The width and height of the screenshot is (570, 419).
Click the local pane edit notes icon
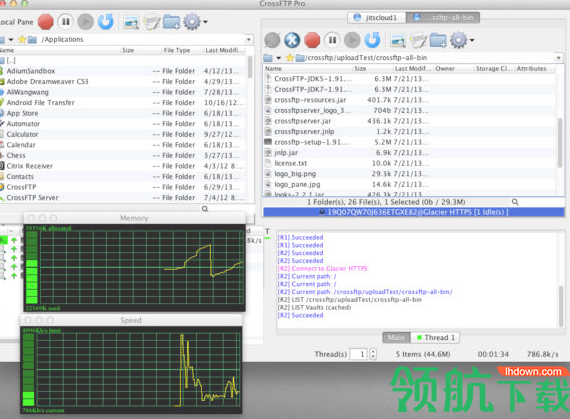(152, 22)
